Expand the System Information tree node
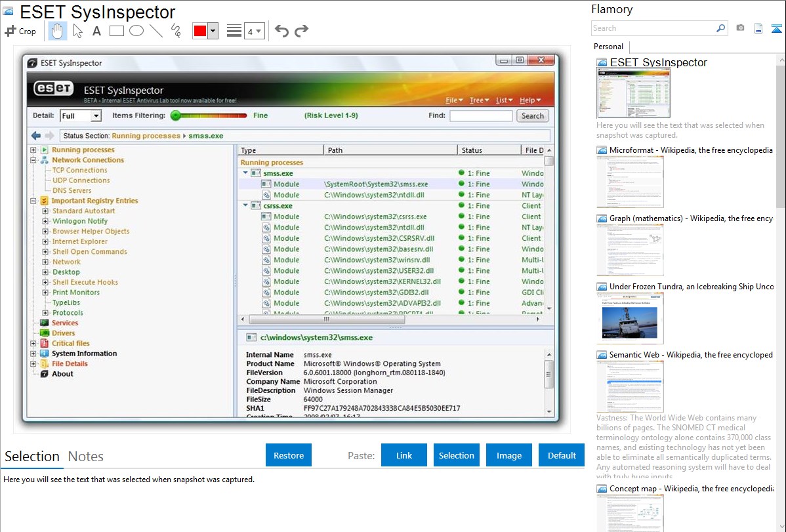786x532 pixels. coord(33,353)
